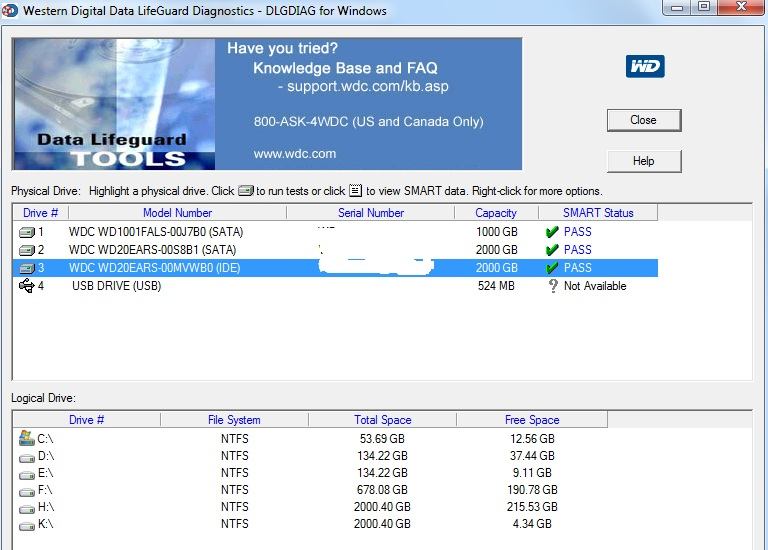Select WDC WD1001FALS-00J7B0 (SATA) row
768x550 pixels.
[336, 232]
